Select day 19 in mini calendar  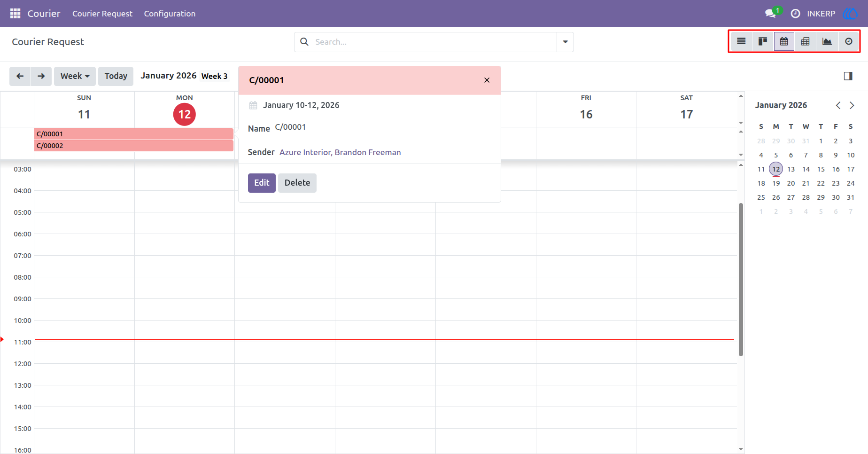point(776,183)
